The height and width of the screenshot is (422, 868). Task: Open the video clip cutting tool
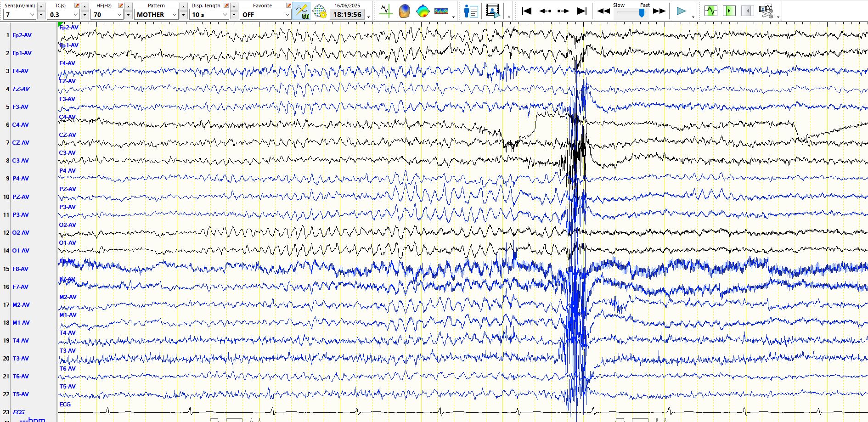766,11
